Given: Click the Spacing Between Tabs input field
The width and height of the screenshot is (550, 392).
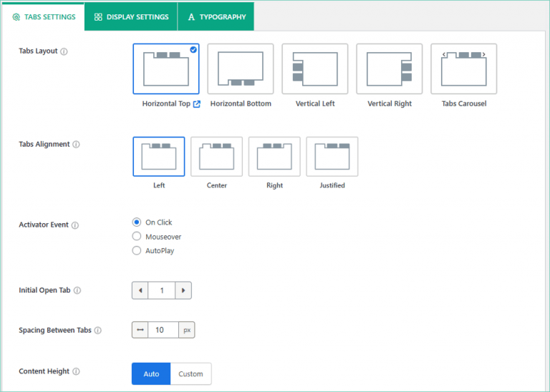Looking at the screenshot, I should [x=163, y=330].
